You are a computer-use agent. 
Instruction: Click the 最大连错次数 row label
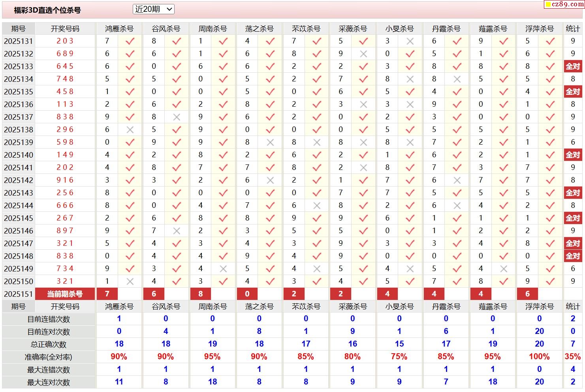pos(49,370)
